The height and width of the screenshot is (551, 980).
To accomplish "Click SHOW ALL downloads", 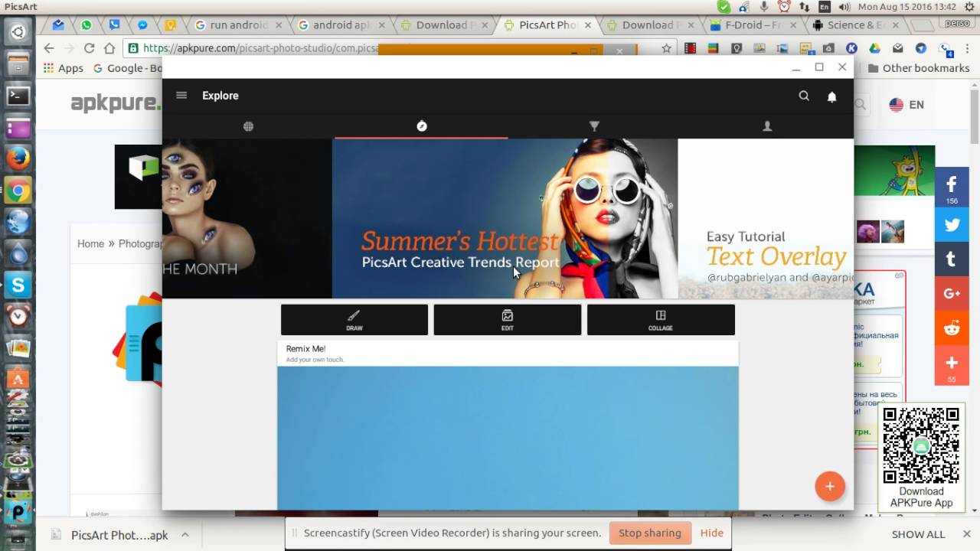I will coord(918,535).
